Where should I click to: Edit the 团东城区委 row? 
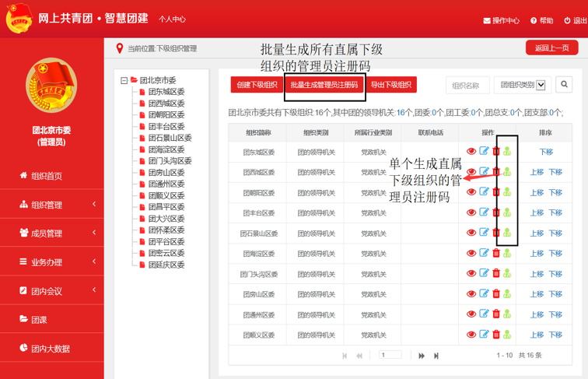point(484,151)
